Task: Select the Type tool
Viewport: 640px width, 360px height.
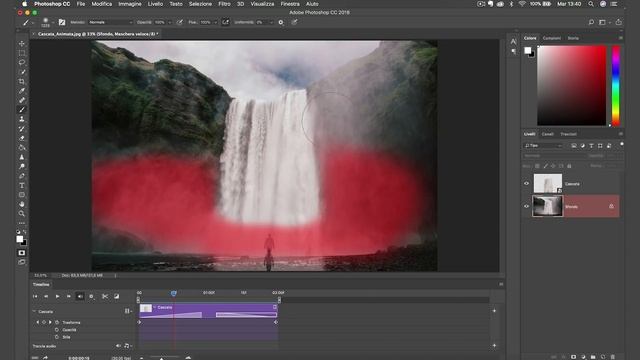Action: pyautogui.click(x=22, y=186)
